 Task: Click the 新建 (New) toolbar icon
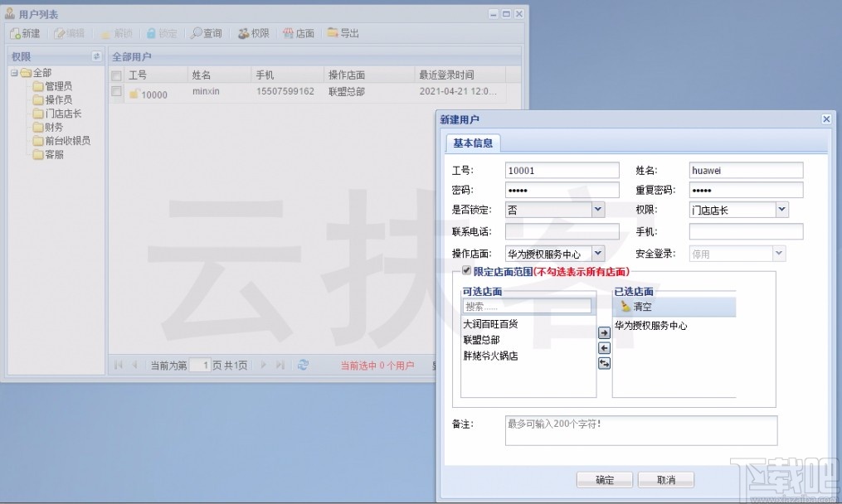pos(25,33)
